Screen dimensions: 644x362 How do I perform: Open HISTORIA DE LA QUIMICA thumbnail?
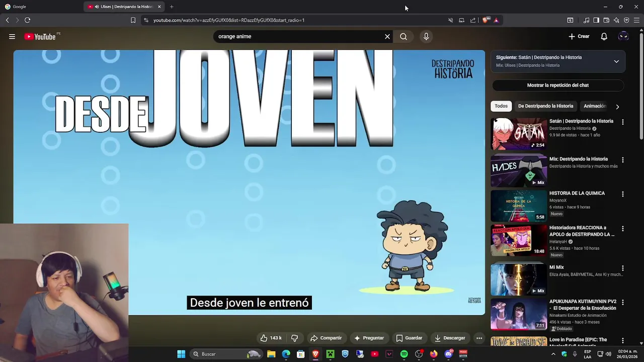[x=519, y=206]
